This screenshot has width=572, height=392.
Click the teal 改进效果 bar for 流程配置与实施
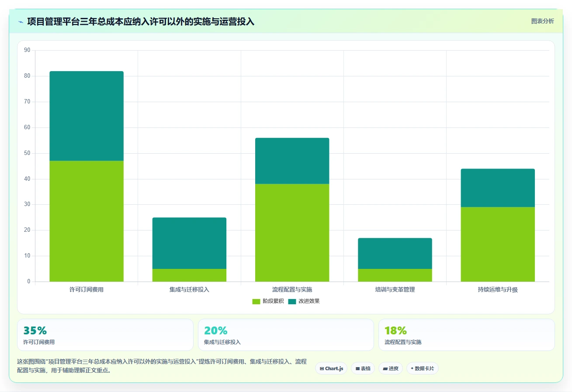point(292,161)
